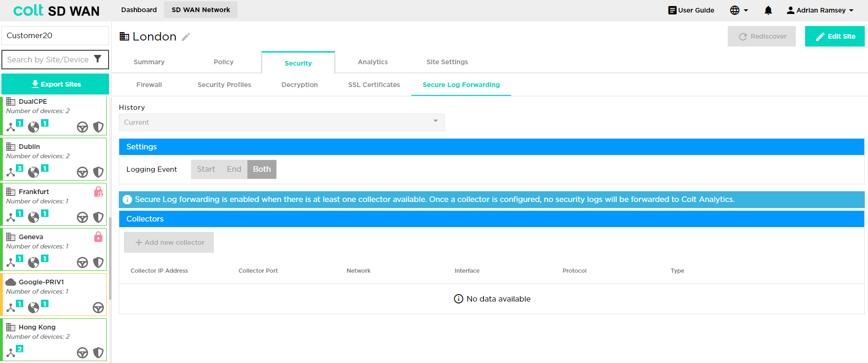
Task: Set Logging Event to Start
Action: (x=206, y=169)
